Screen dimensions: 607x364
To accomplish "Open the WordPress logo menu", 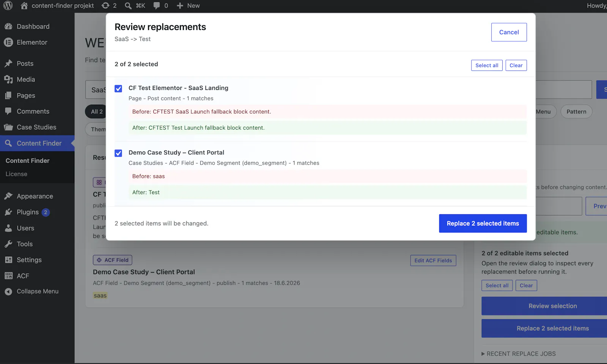I will (x=8, y=5).
